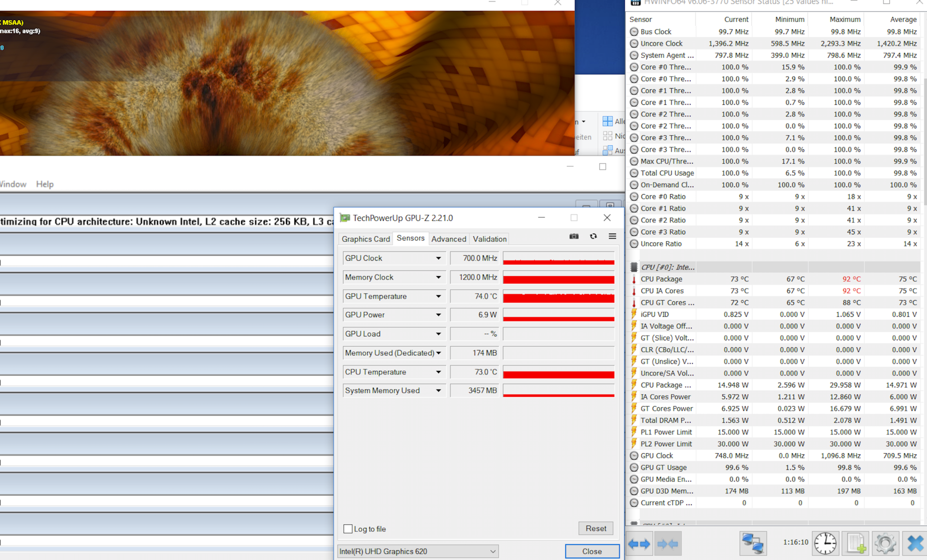Screen dimensions: 927x560
Task: Click the GPU-Z refresh icon
Action: pyautogui.click(x=593, y=236)
